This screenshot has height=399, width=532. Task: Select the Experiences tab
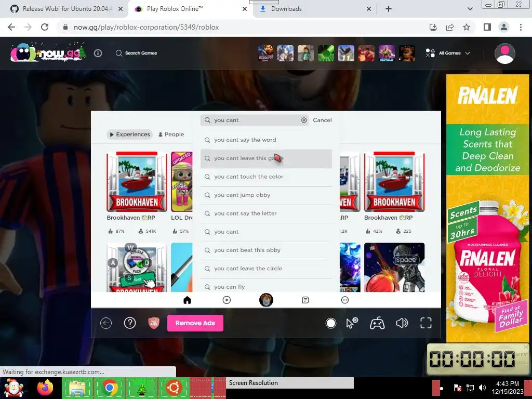coord(129,135)
